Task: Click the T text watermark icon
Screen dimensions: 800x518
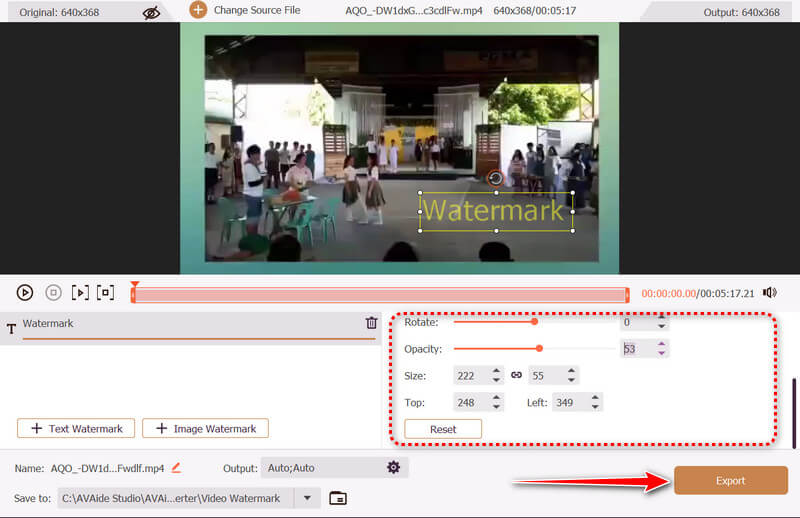Action: (11, 329)
